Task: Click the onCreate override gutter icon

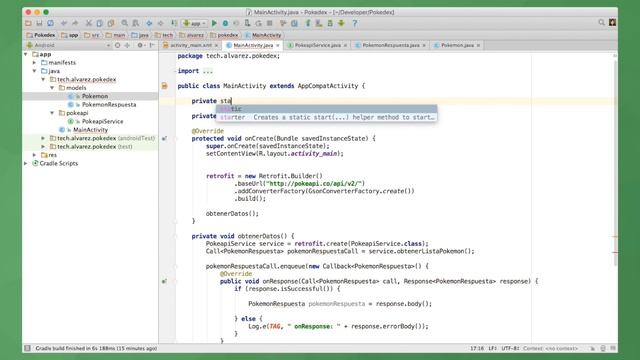Action: [164, 138]
